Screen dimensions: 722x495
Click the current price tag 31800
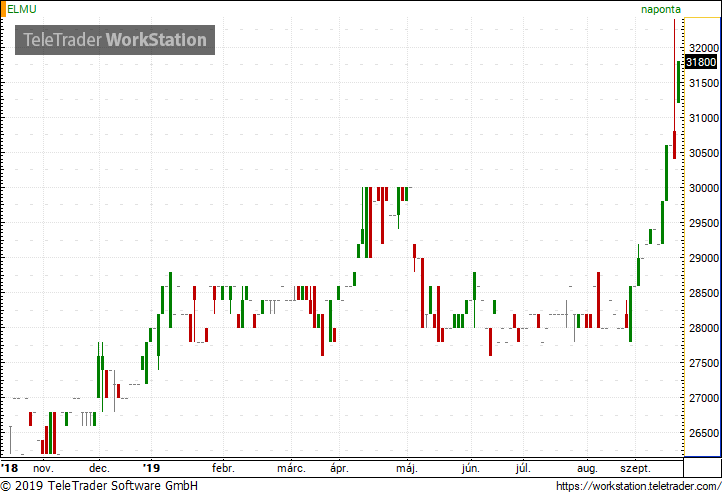tap(701, 62)
